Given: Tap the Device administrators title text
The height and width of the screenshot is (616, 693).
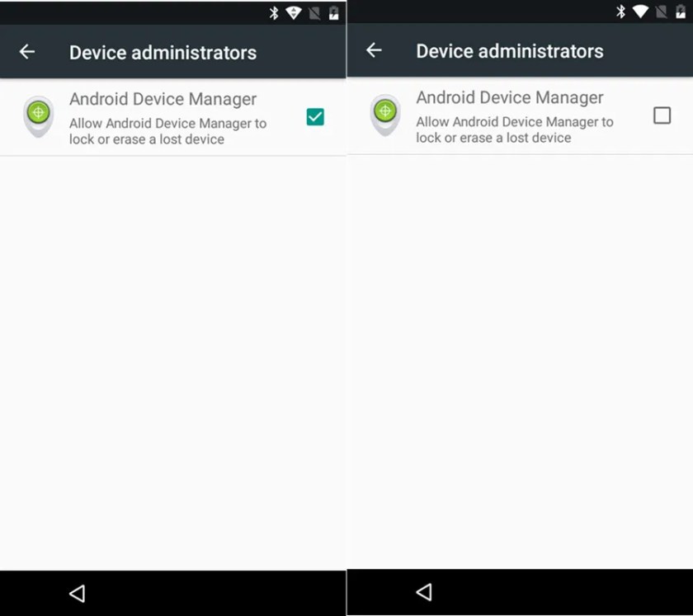Looking at the screenshot, I should tap(163, 52).
